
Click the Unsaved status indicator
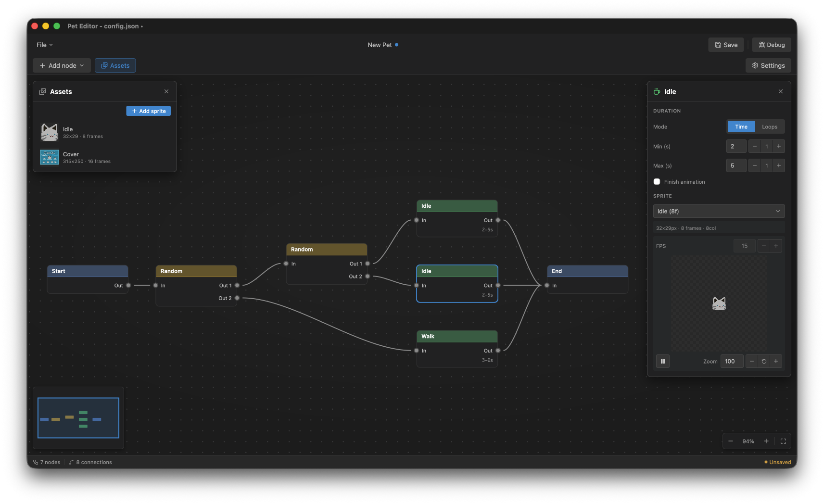tap(777, 462)
